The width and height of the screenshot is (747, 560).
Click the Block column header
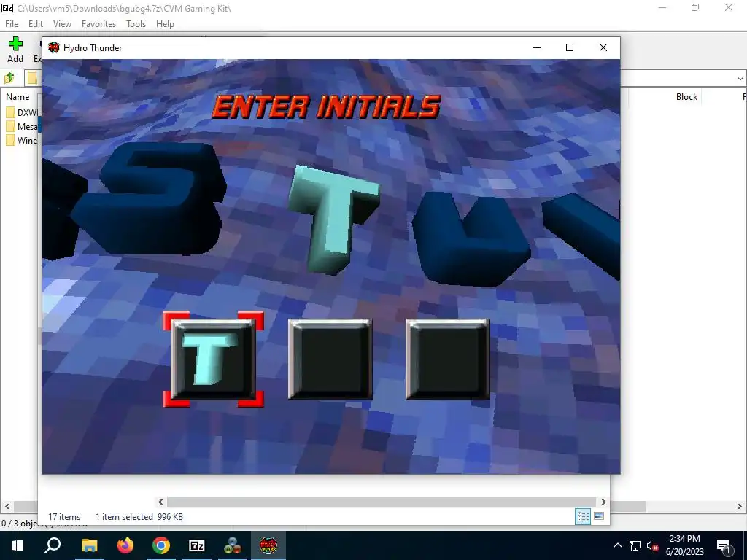click(x=686, y=97)
